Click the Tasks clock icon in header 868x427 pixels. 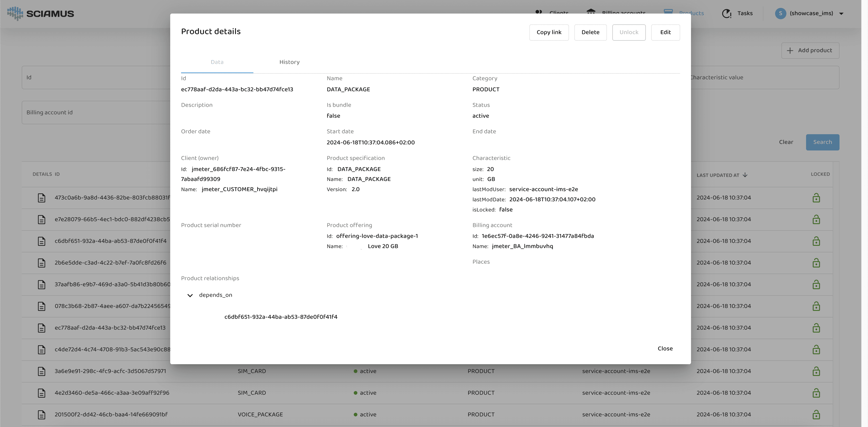pos(726,14)
